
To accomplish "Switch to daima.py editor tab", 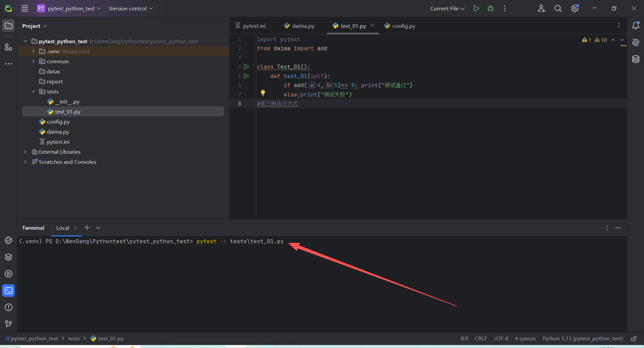I will 299,26.
